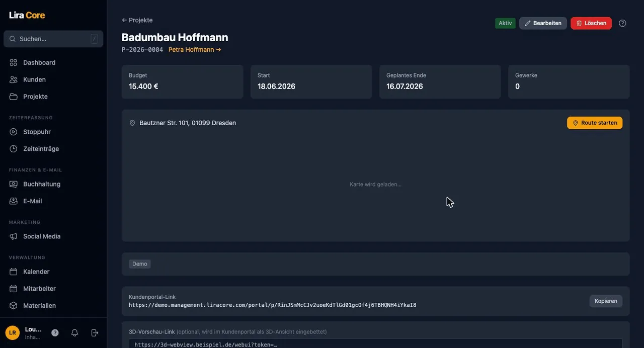This screenshot has height=348, width=644.
Task: Copy the Kundenportal link with Kopieren
Action: (606, 301)
